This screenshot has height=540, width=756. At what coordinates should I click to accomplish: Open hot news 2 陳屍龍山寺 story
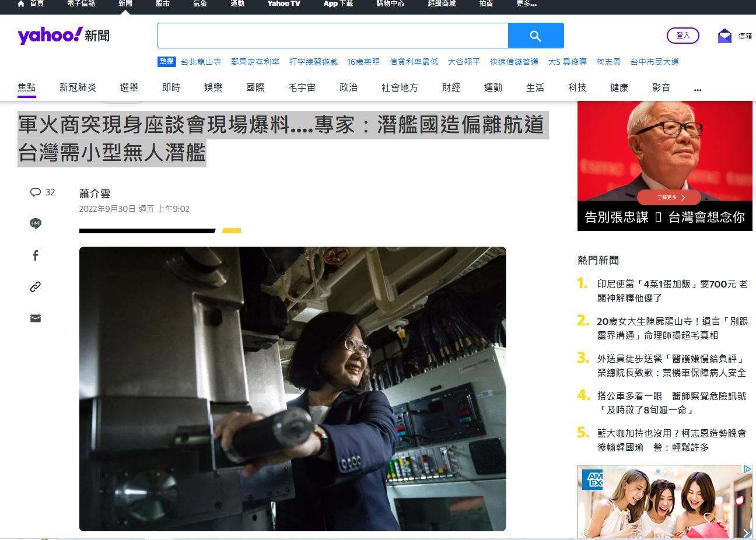[x=673, y=328]
